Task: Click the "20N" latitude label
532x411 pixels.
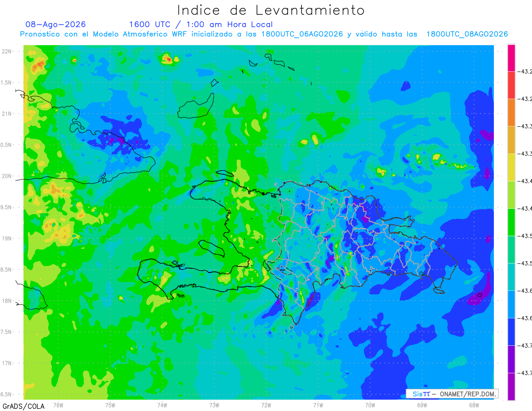Action: click(x=6, y=176)
